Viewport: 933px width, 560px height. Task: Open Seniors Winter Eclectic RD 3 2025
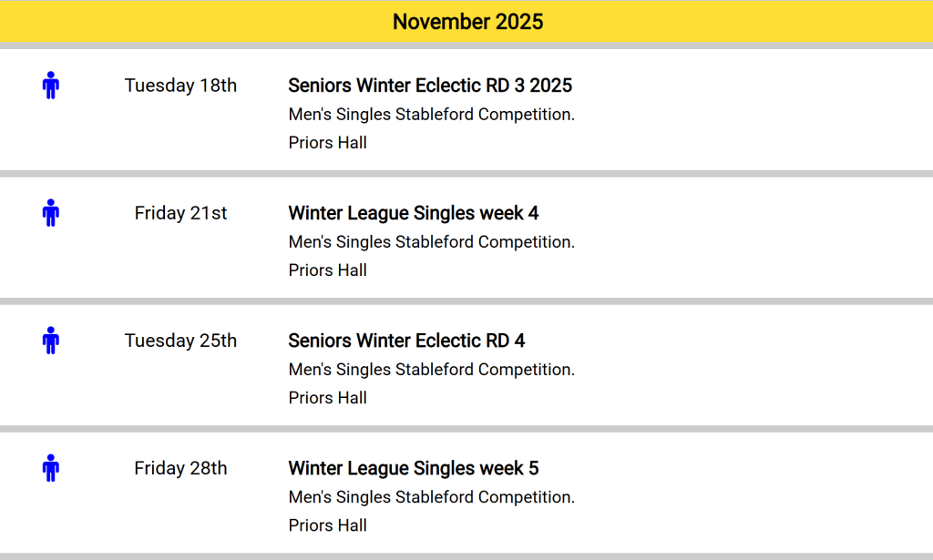pos(430,86)
